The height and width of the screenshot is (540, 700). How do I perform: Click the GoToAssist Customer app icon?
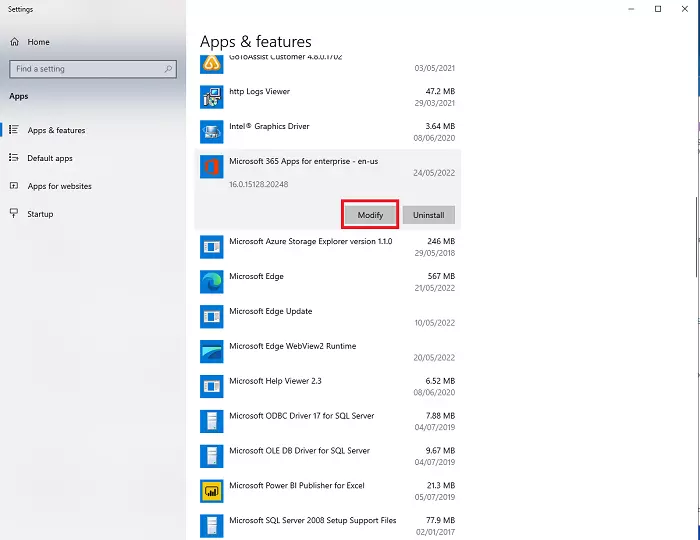(212, 63)
